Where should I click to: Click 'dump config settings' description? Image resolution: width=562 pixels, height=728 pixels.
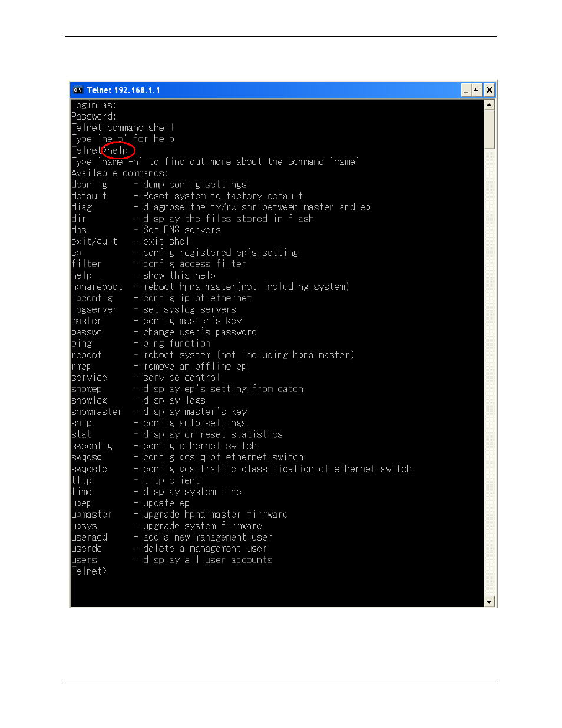pyautogui.click(x=195, y=185)
